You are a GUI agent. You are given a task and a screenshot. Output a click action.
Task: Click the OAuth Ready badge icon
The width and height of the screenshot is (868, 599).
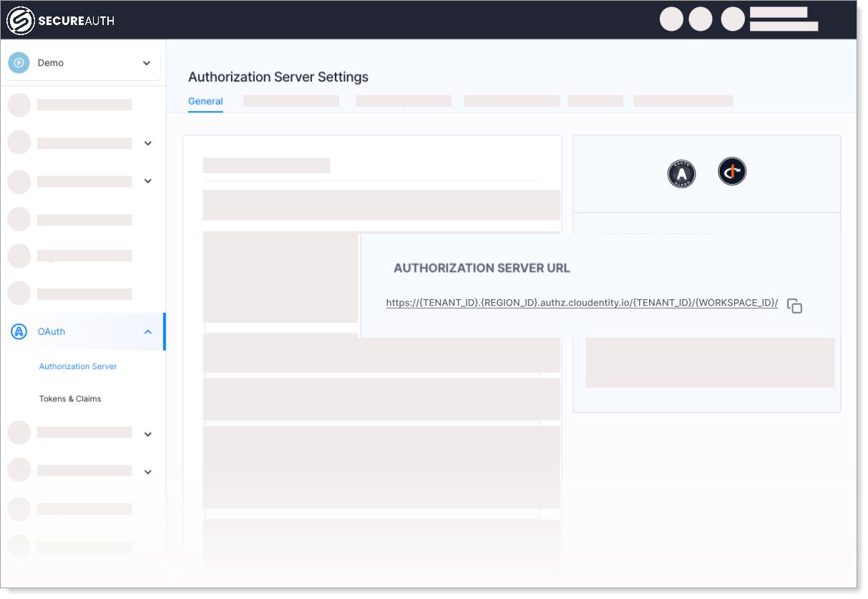pyautogui.click(x=681, y=174)
